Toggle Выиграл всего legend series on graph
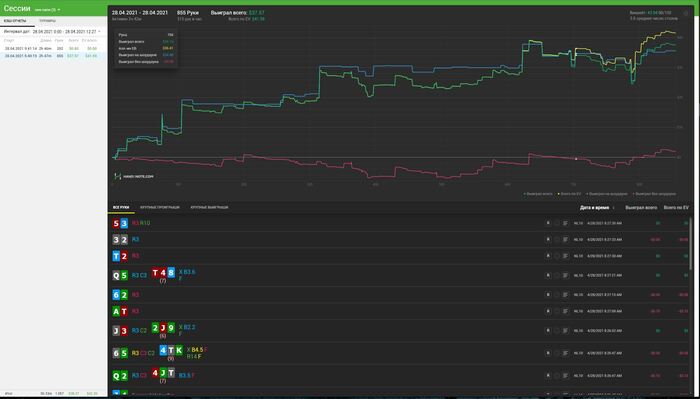700x399 pixels. pos(538,194)
